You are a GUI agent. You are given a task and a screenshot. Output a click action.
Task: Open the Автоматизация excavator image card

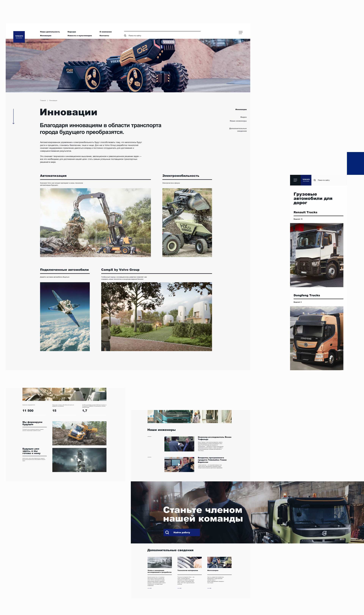click(95, 222)
